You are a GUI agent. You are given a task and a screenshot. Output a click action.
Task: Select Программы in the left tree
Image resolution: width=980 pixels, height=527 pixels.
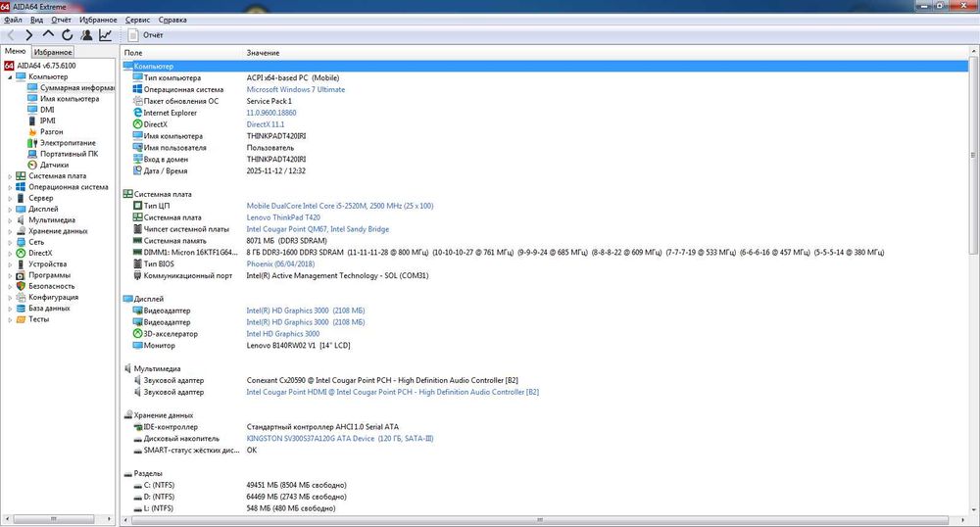coord(49,275)
